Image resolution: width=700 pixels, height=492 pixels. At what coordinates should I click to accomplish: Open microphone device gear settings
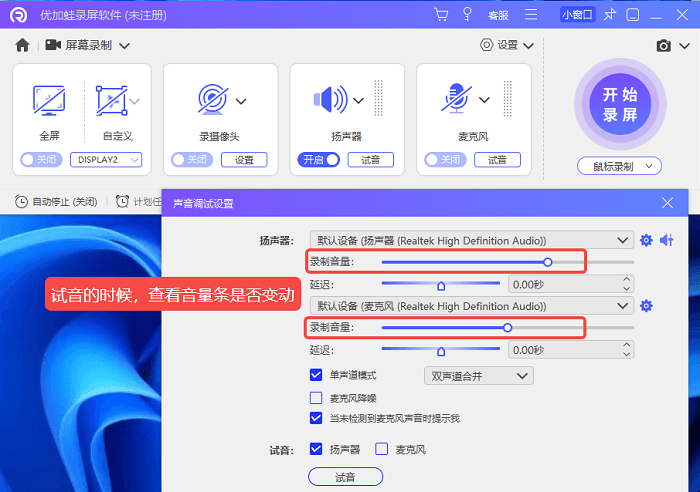point(646,306)
